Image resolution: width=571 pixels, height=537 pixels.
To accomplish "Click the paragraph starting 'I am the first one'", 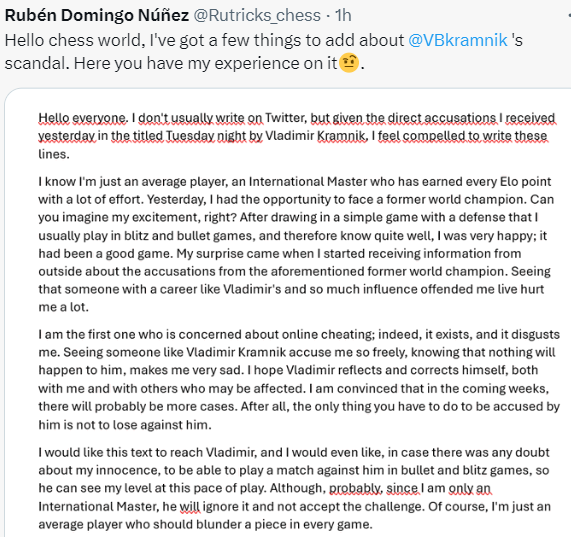I will tap(299, 379).
